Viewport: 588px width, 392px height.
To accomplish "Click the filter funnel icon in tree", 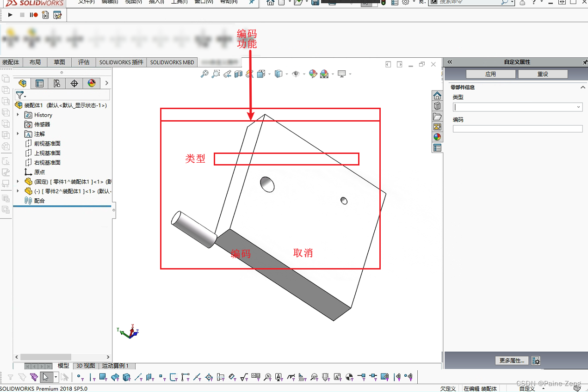I will [x=20, y=95].
